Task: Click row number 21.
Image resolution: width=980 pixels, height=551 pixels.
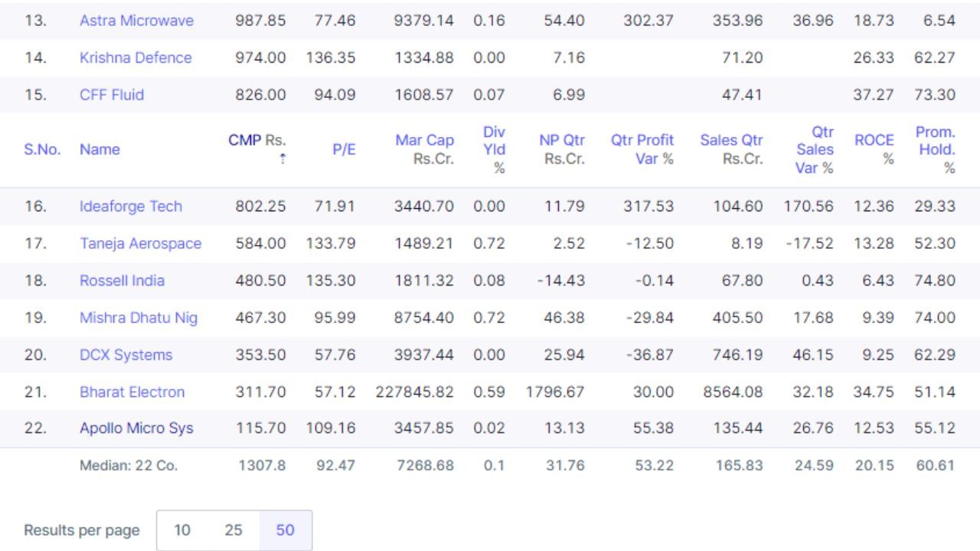Action: (35, 392)
